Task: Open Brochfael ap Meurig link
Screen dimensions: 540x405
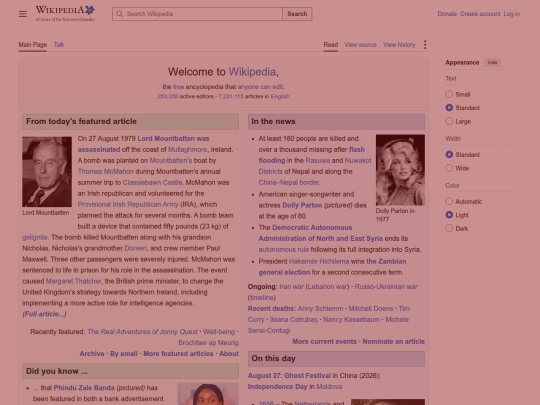Action: (208, 343)
